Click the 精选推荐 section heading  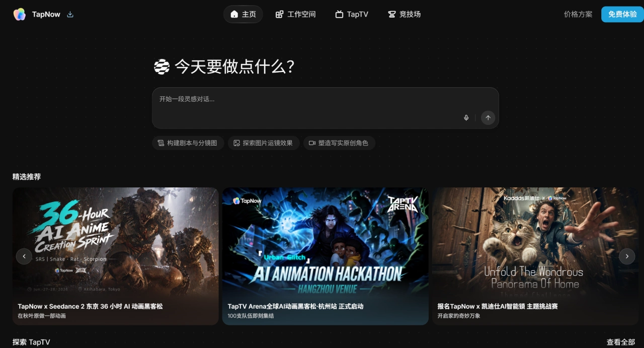pos(27,177)
